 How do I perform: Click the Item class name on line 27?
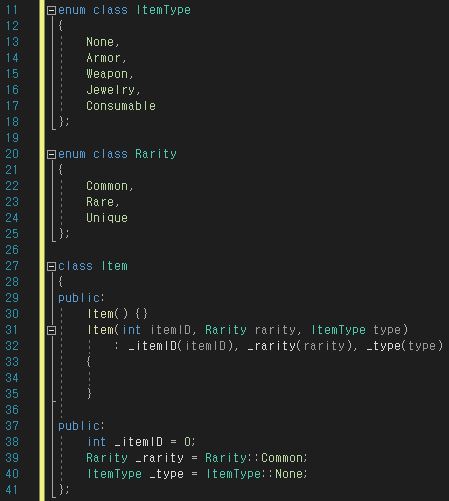tap(114, 266)
